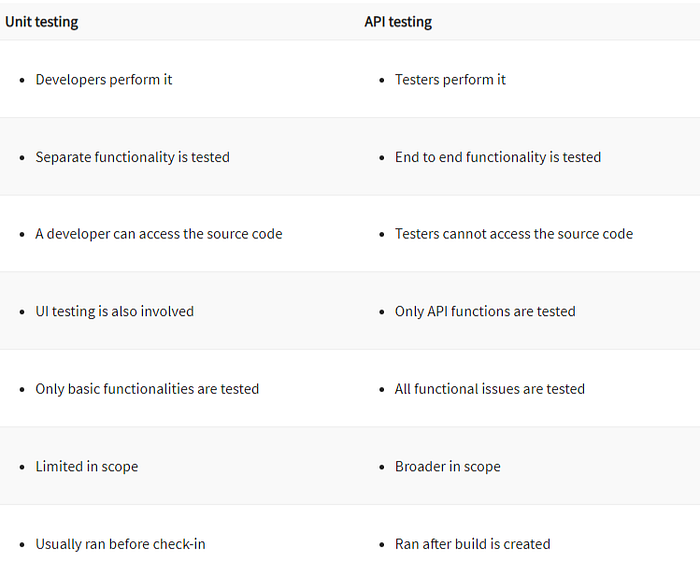Click 'Only API functions are tested' text

[485, 311]
